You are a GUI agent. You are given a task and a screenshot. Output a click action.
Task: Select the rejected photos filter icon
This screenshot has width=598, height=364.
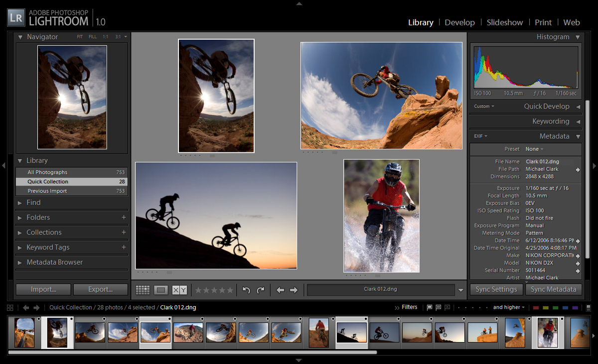click(x=448, y=307)
